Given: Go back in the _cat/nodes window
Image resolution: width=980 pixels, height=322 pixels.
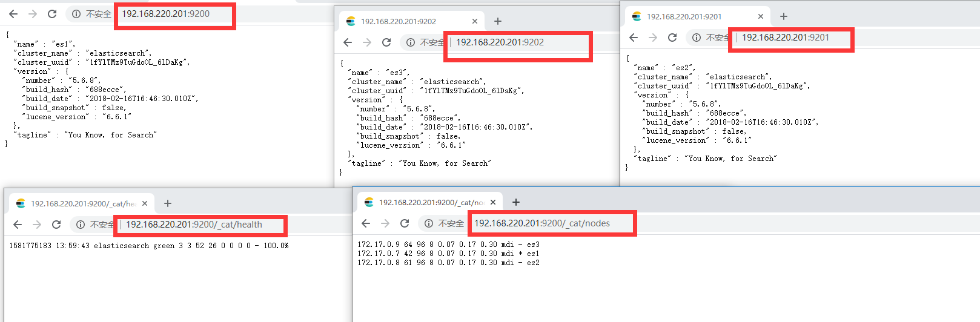Looking at the screenshot, I should pos(366,223).
